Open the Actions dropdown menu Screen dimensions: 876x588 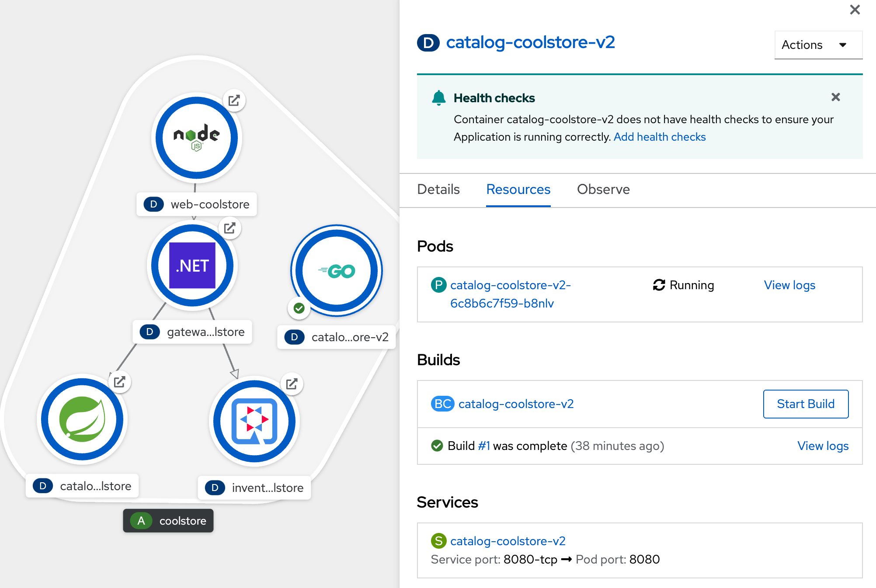click(818, 45)
